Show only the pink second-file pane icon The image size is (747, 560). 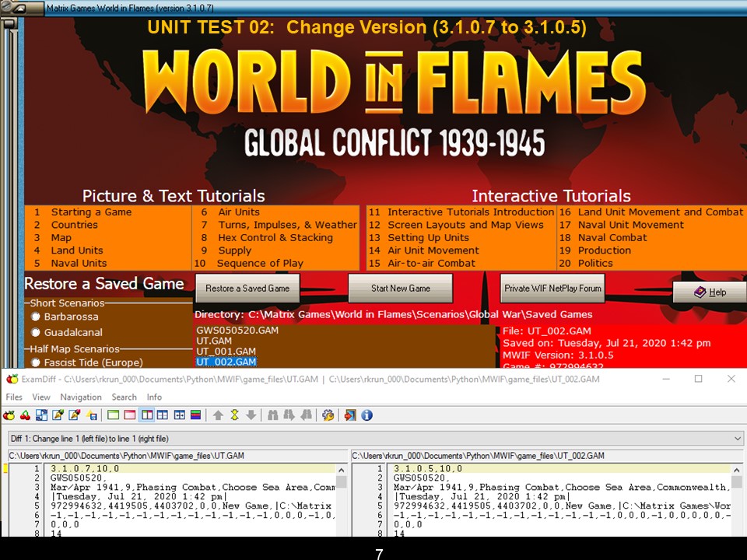(x=130, y=415)
